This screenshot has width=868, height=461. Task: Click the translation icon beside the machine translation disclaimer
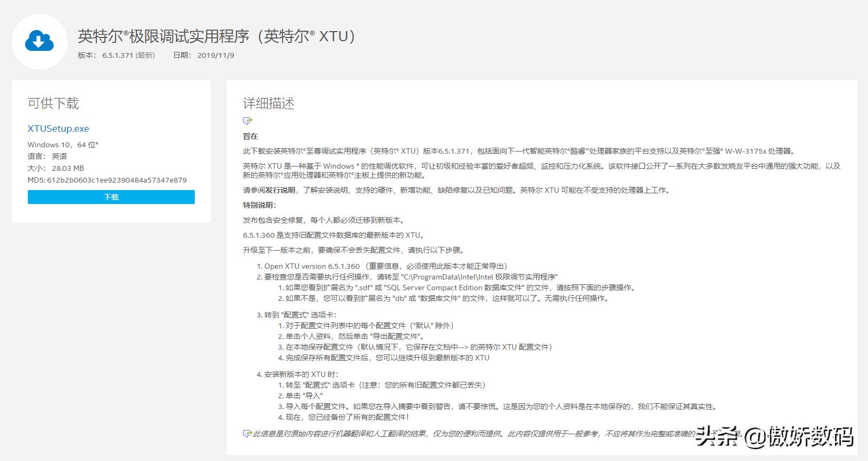[247, 433]
